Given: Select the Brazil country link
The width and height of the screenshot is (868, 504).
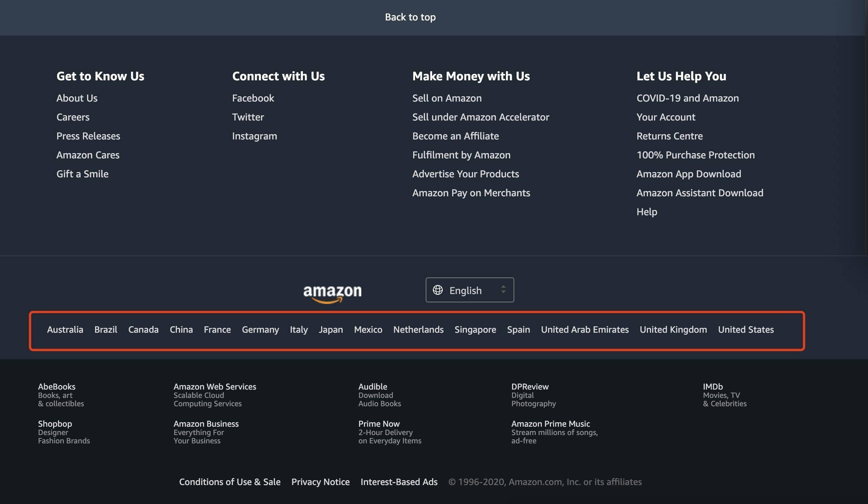Looking at the screenshot, I should click(x=106, y=330).
